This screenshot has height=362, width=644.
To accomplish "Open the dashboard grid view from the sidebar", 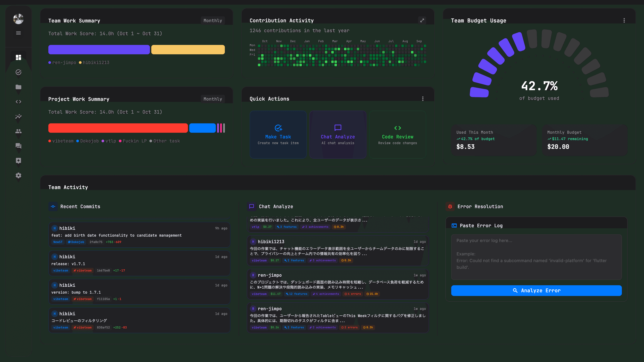I will click(18, 57).
